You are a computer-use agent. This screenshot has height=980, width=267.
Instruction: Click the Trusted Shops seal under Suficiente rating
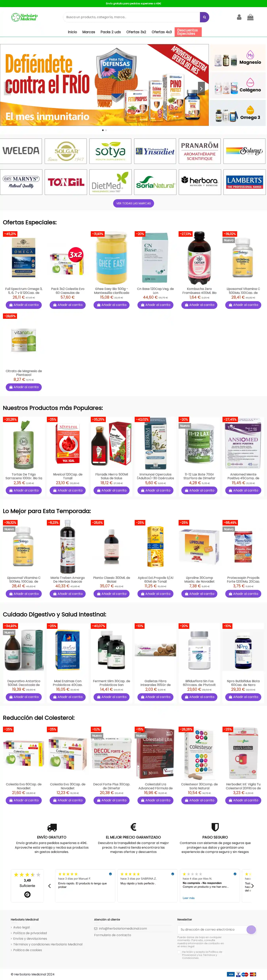(27, 894)
